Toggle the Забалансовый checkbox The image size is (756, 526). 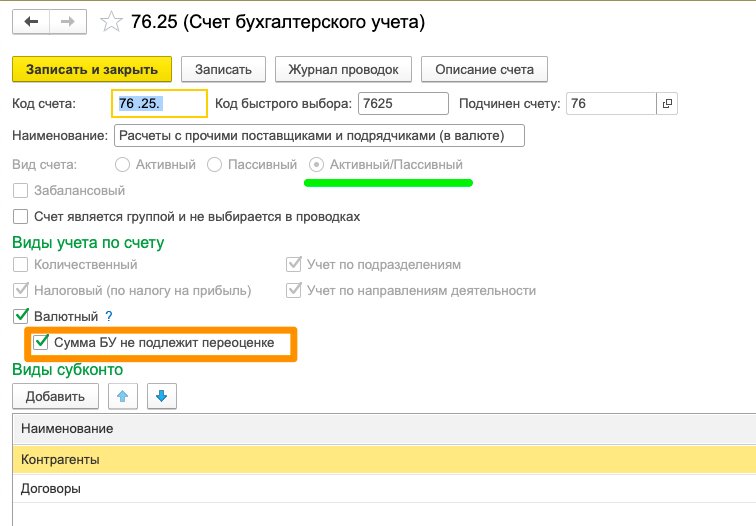point(20,190)
